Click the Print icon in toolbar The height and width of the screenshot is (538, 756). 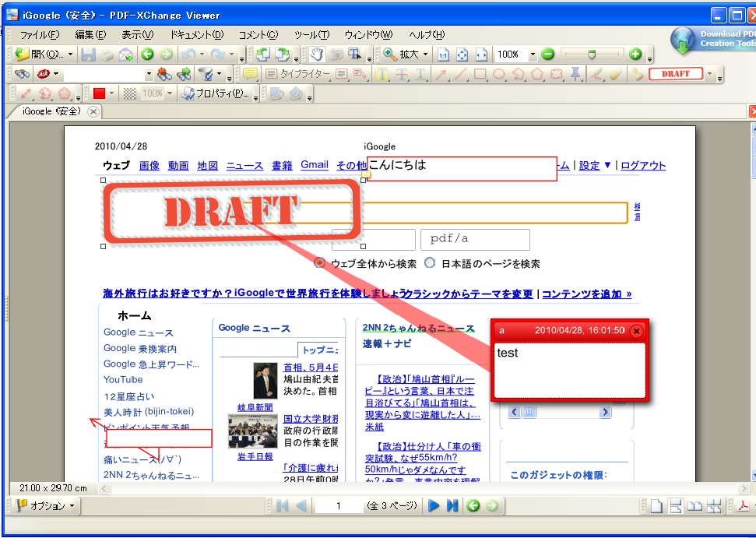(x=107, y=55)
